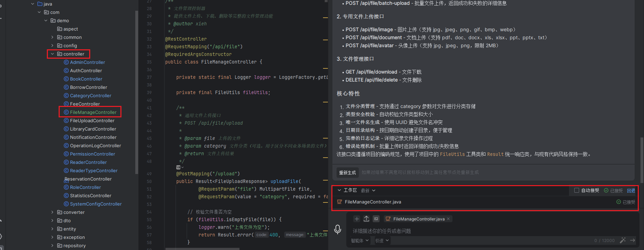The height and width of the screenshot is (250, 644).
Task: Collapse the 工作区 section
Action: (x=339, y=190)
